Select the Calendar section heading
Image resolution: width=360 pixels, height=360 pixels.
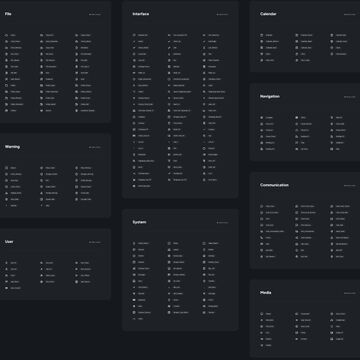(268, 14)
